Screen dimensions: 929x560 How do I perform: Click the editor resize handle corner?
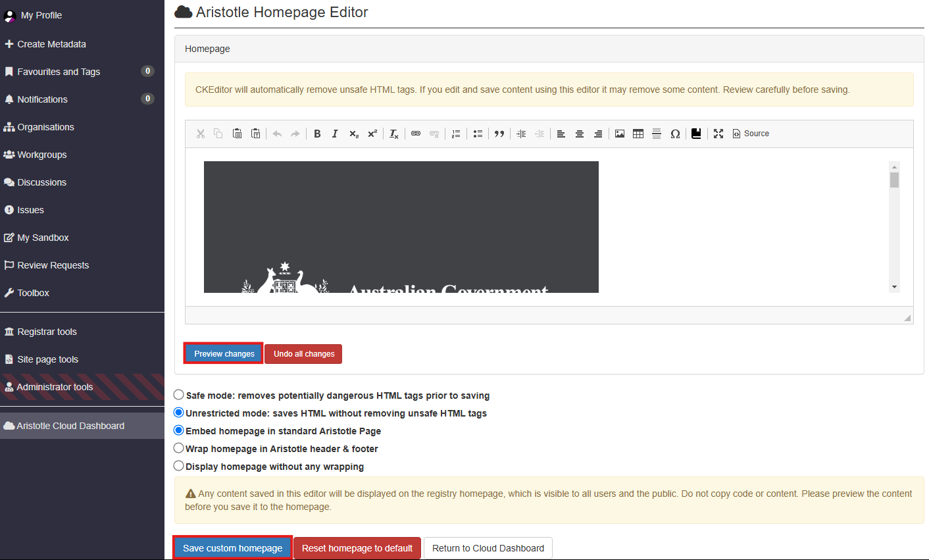click(x=907, y=318)
